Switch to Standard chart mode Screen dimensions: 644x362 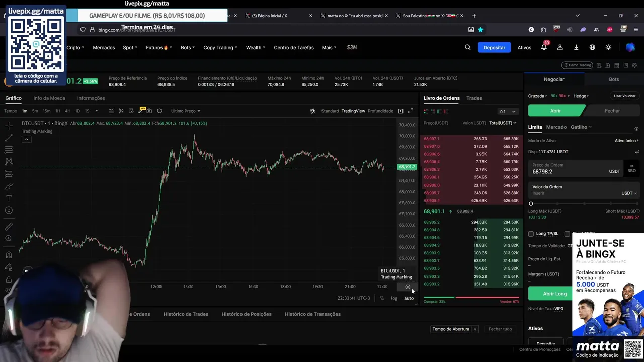330,111
